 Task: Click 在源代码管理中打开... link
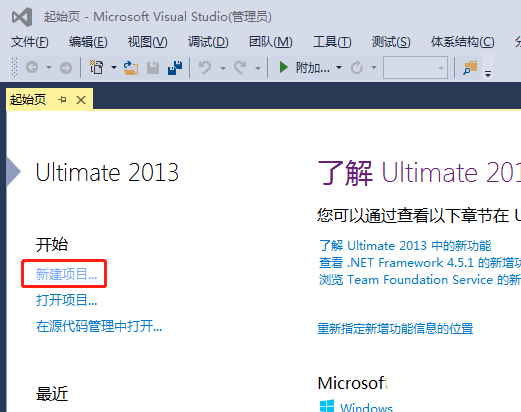pyautogui.click(x=99, y=326)
